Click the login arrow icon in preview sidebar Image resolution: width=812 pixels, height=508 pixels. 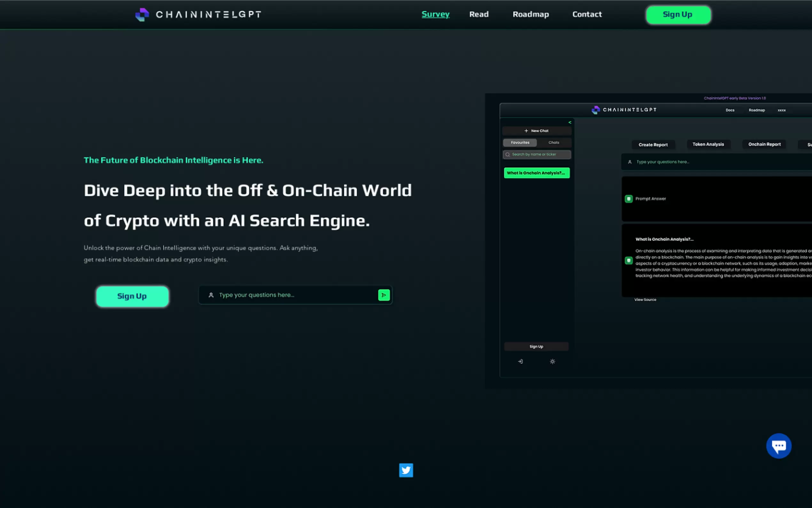pyautogui.click(x=520, y=361)
